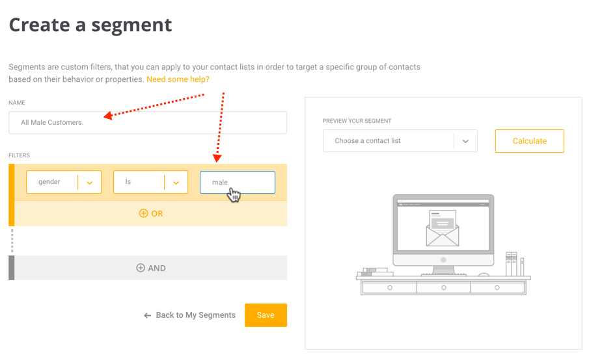Expand the Is operator dropdown chevron

tap(176, 183)
